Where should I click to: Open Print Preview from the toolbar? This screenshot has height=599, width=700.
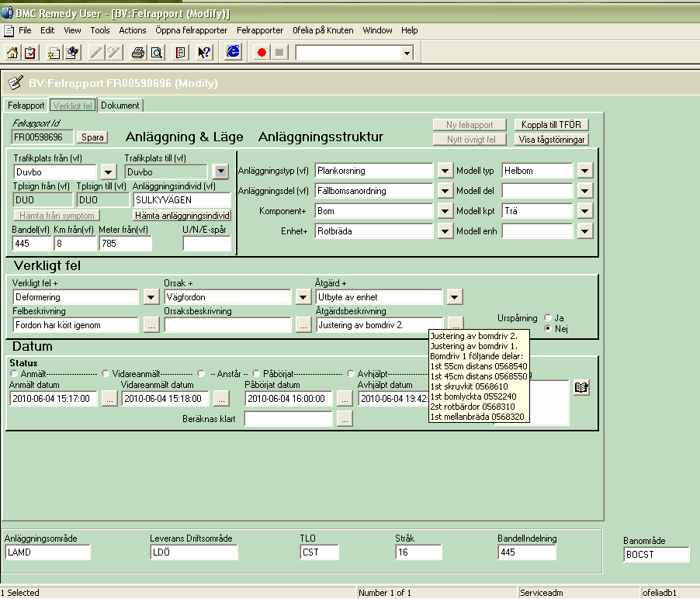tap(157, 53)
